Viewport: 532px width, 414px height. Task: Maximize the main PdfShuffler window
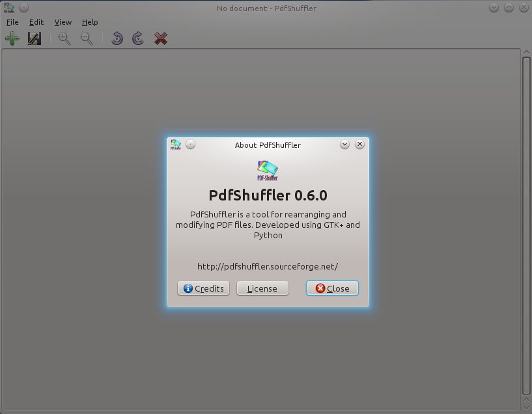pos(509,8)
